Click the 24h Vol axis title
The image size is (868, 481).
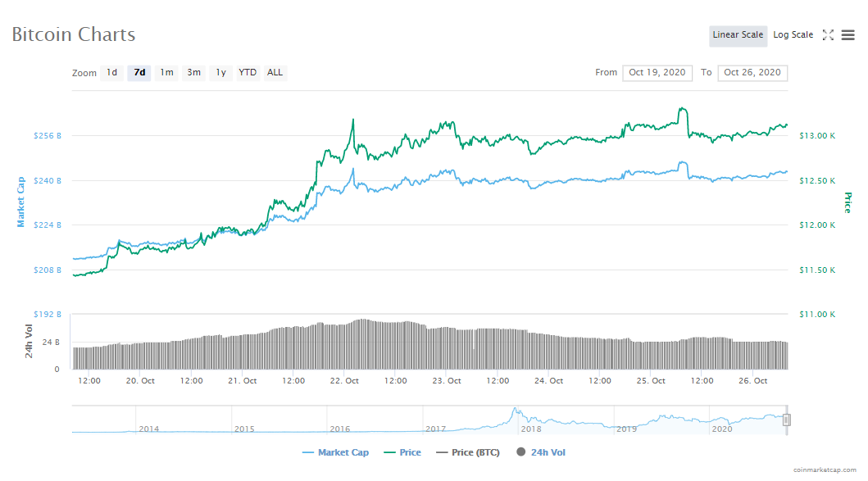29,342
